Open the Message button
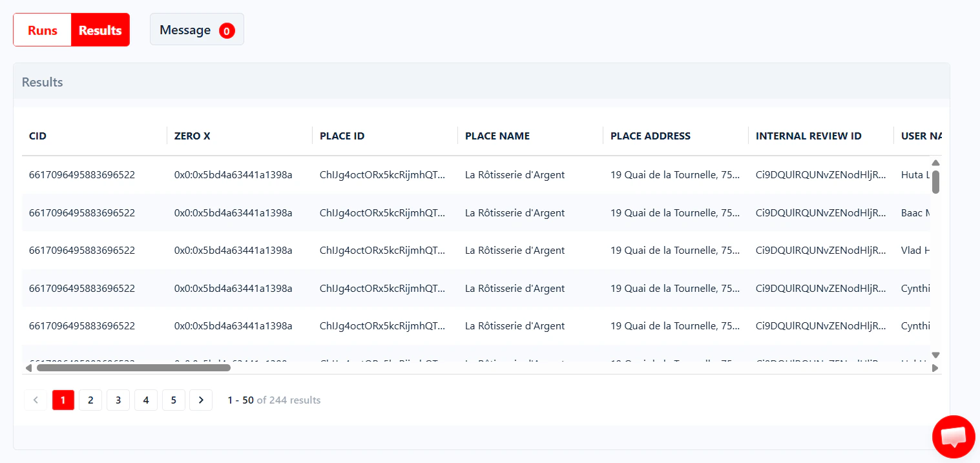 (197, 30)
